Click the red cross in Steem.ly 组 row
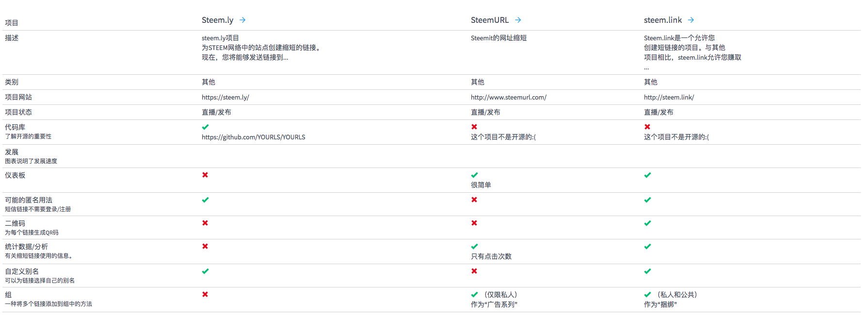 (x=205, y=294)
